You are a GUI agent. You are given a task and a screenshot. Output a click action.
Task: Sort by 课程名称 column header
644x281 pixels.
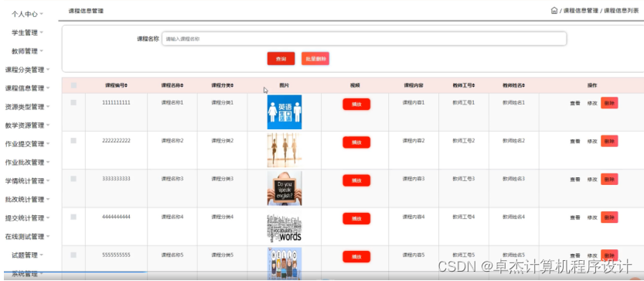[x=172, y=86]
